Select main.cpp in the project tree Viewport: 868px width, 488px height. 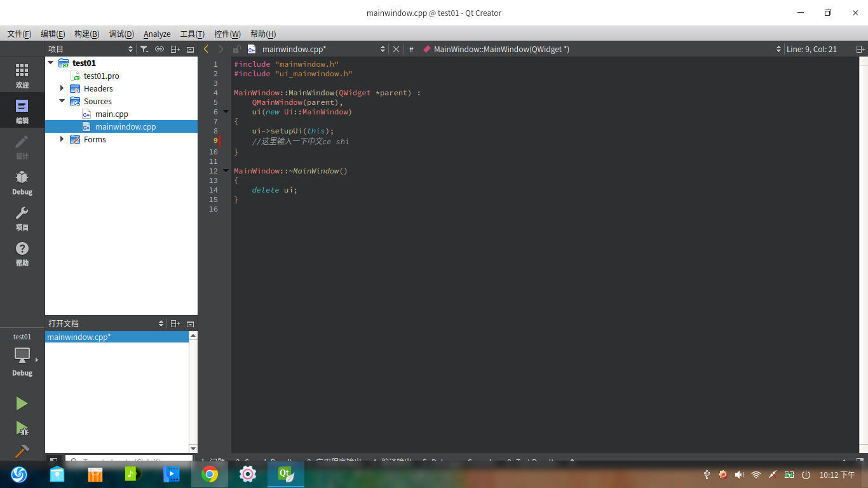click(112, 114)
